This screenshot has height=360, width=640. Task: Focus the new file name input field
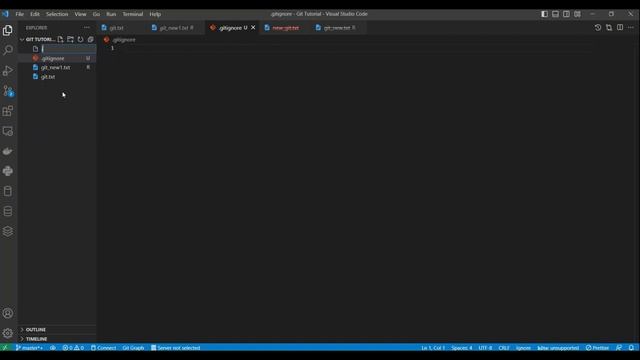(68, 49)
